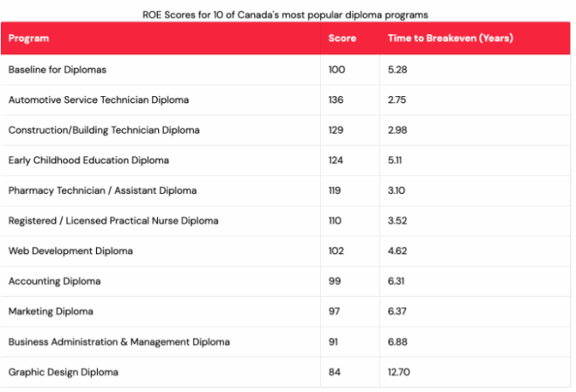This screenshot has width=576, height=392.
Task: Click the table title about ROE Scores
Action: 285,15
